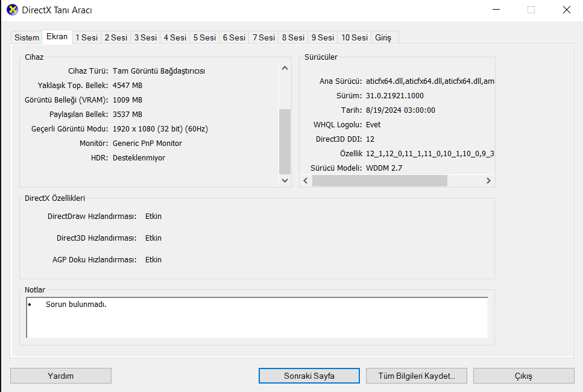Click the 'Sorun bulunmadı.' note text
This screenshot has width=583, height=392.
pyautogui.click(x=76, y=304)
